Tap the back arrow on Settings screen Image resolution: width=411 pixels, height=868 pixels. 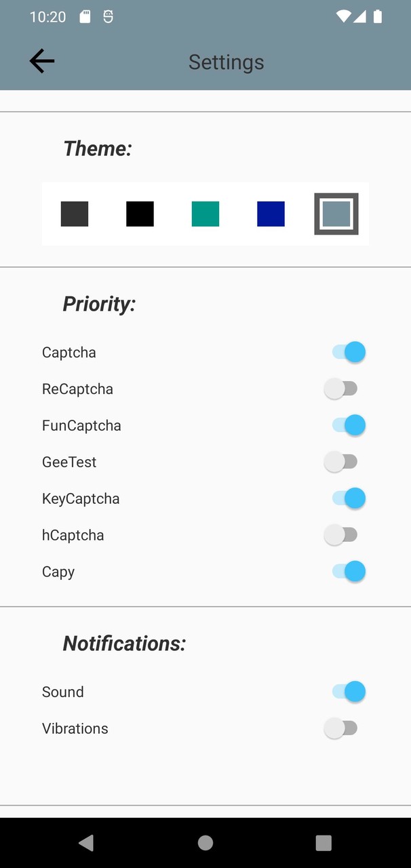[x=41, y=61]
